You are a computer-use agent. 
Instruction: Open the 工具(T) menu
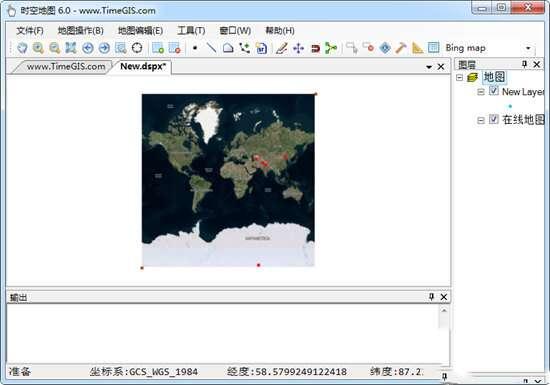(x=191, y=31)
